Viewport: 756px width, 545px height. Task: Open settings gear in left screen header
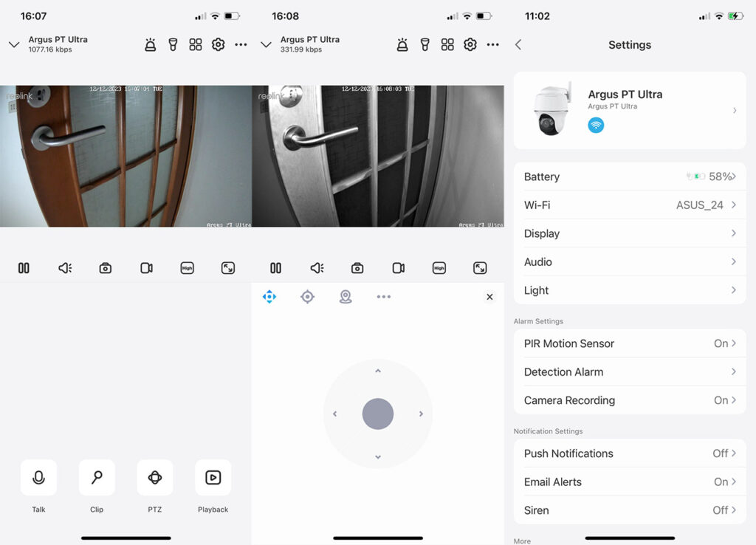coord(218,45)
